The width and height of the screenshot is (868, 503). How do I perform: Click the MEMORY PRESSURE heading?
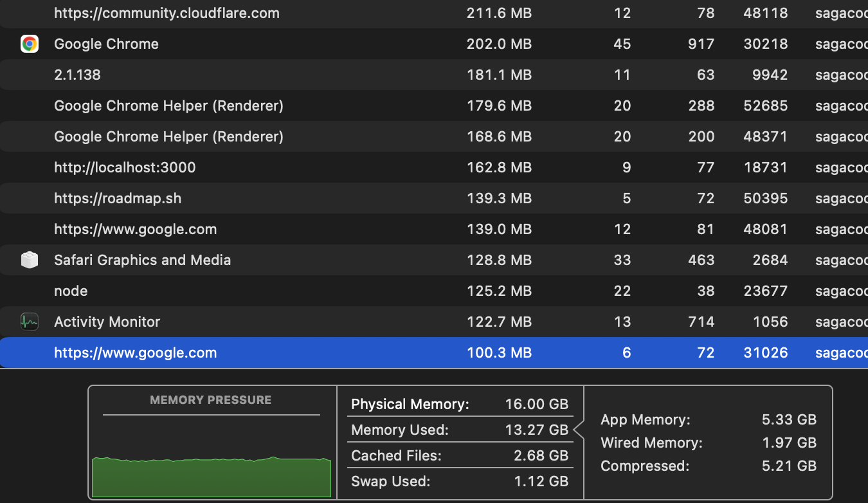(211, 400)
